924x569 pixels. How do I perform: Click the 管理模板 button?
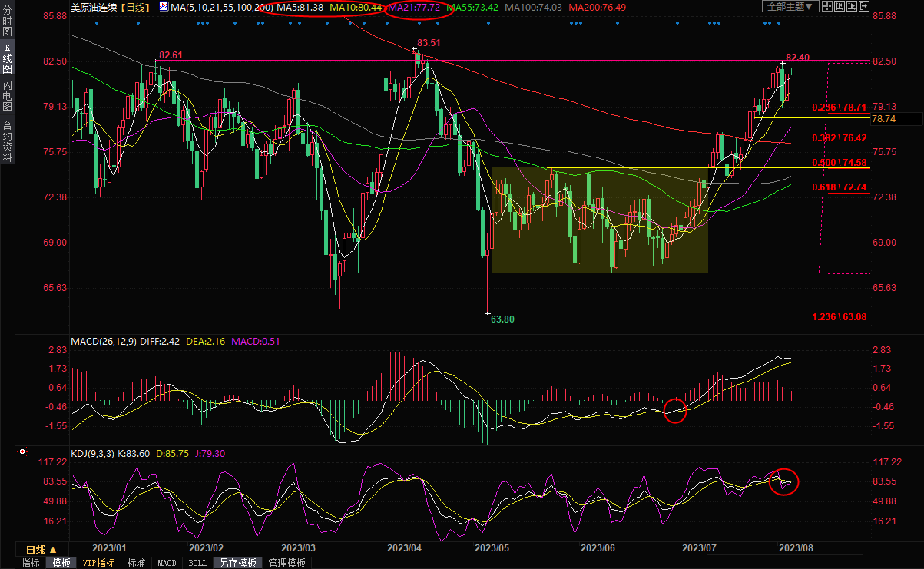click(286, 563)
